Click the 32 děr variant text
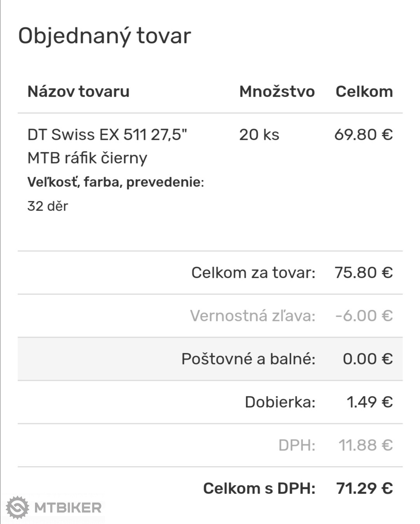 click(47, 206)
